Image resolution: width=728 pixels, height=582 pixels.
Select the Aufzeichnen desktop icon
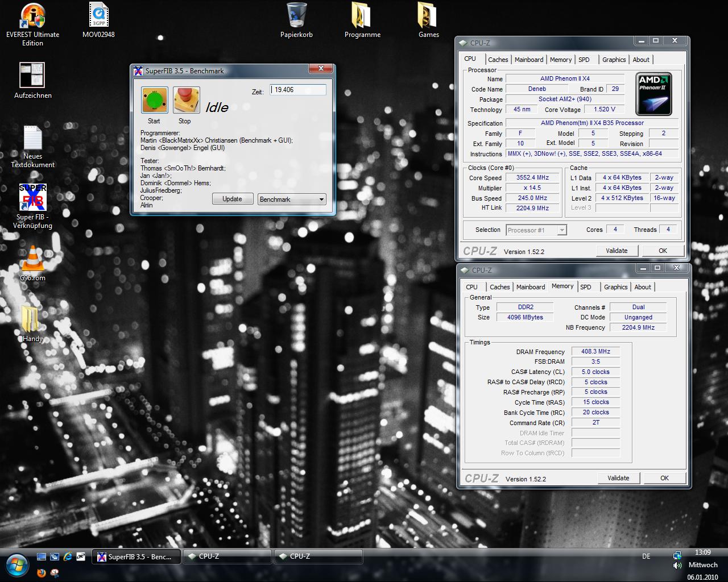tap(32, 81)
